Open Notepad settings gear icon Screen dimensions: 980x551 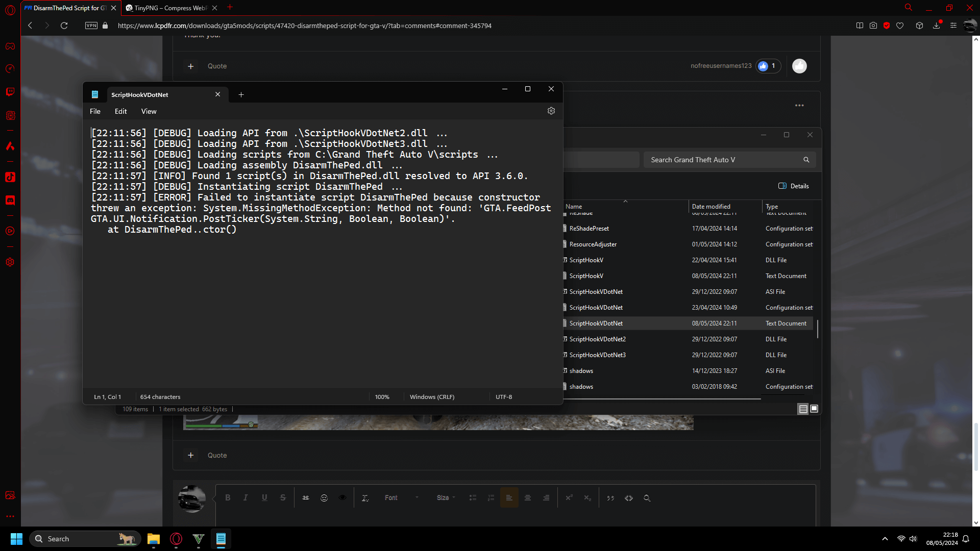click(x=551, y=111)
